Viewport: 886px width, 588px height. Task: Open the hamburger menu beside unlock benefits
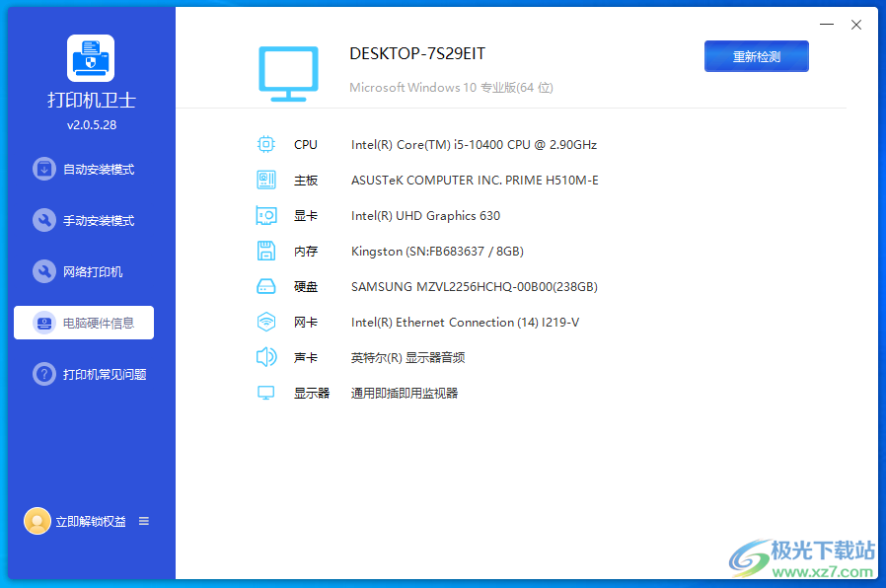(x=144, y=521)
